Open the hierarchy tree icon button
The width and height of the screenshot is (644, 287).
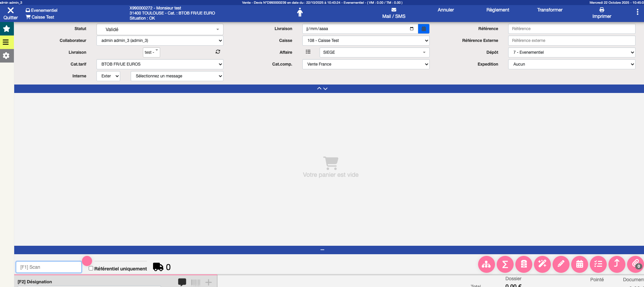(486, 264)
